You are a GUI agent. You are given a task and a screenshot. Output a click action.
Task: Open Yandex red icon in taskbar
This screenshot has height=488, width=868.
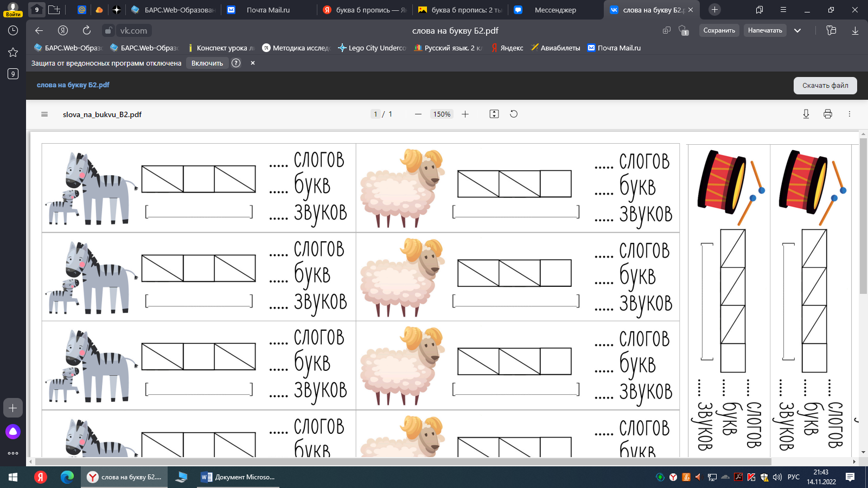point(40,477)
